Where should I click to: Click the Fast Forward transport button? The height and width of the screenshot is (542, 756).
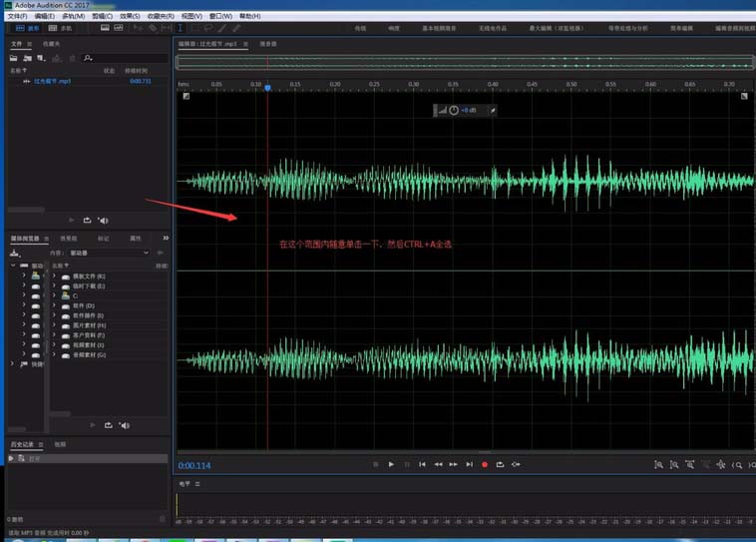click(454, 464)
